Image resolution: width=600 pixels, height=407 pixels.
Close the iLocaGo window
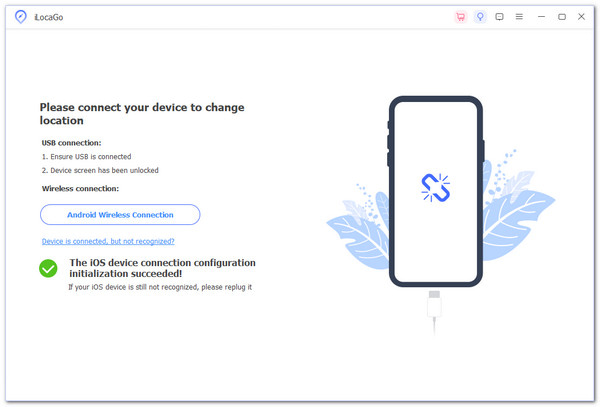click(x=581, y=17)
